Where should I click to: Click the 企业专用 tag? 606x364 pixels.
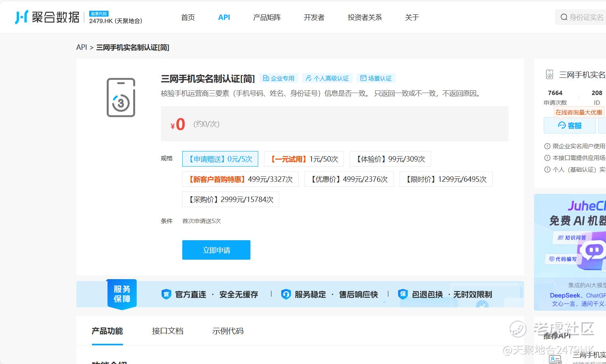pyautogui.click(x=279, y=78)
